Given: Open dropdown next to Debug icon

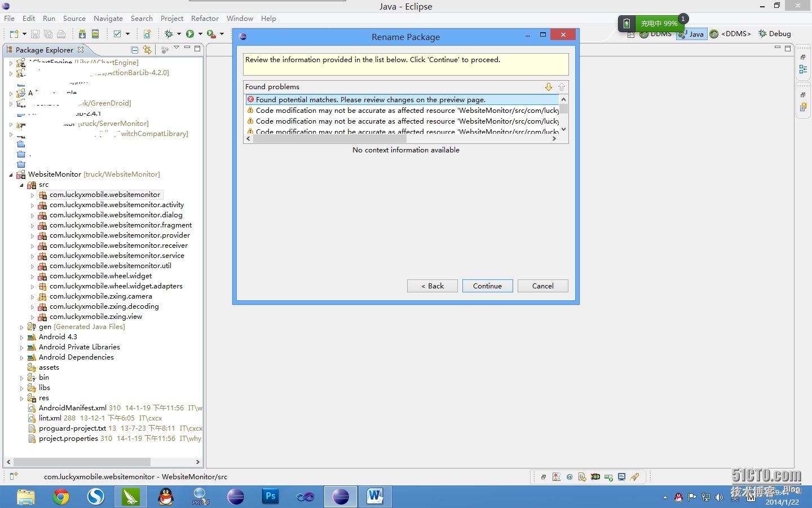Looking at the screenshot, I should [179, 34].
